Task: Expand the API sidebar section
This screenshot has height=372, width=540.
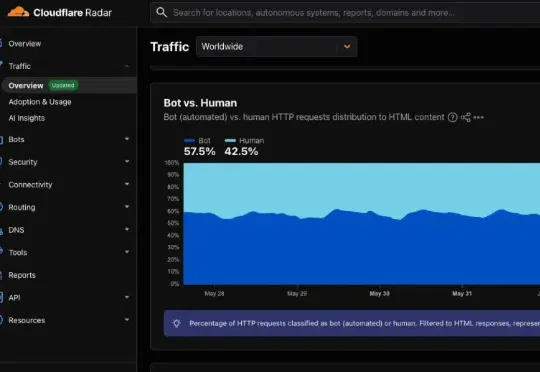Action: [127, 297]
